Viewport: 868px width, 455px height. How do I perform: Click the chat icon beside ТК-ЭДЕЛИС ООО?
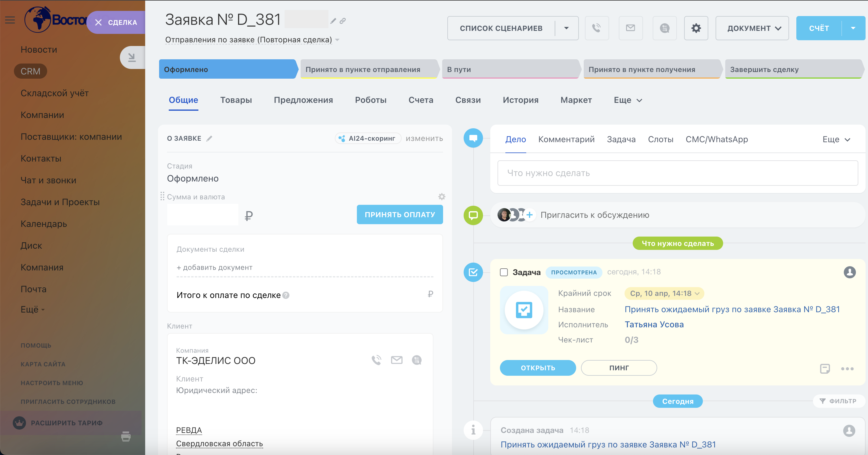point(416,360)
